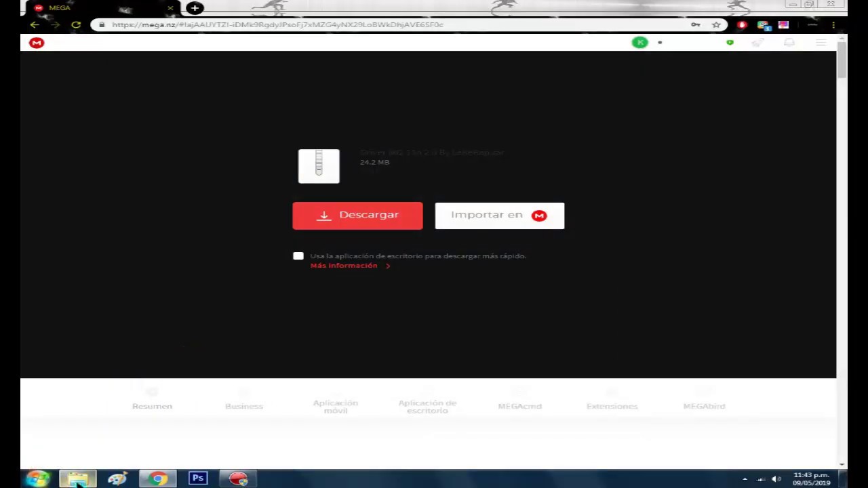Screen dimensions: 868x488
Task: Click the 24.2 MB file size text
Action: pyautogui.click(x=374, y=163)
